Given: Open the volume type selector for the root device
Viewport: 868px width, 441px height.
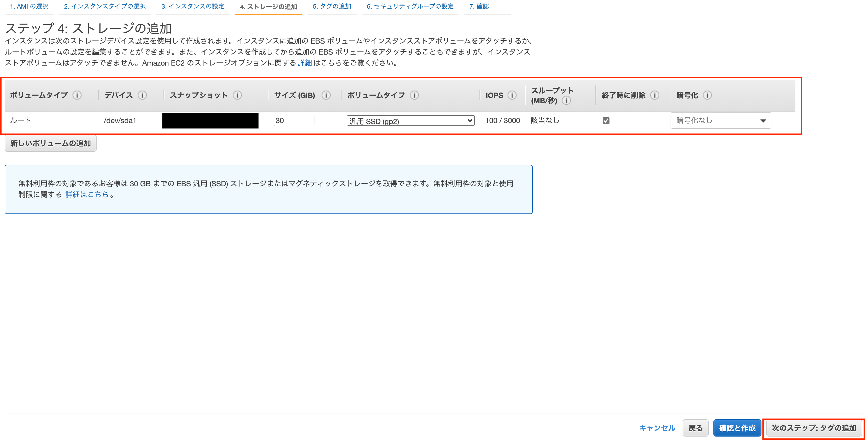Looking at the screenshot, I should [409, 120].
